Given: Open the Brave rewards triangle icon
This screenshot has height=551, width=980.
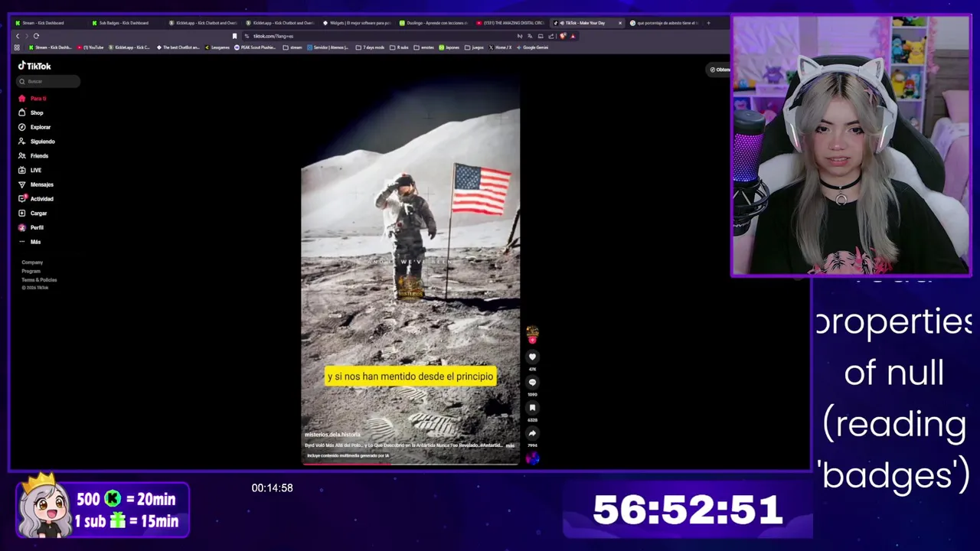Looking at the screenshot, I should click(573, 36).
